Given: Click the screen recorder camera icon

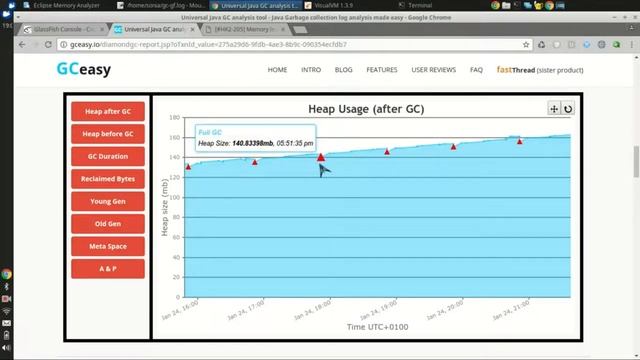Looking at the screenshot, I should (6, 299).
